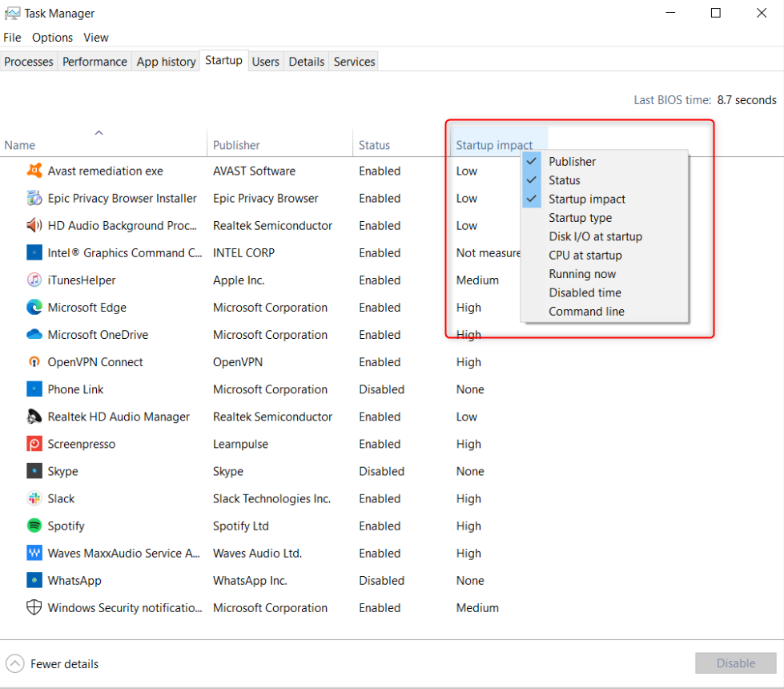Select the INTEL CORP publisher cell
Screen dimensions: 784x689
click(243, 253)
